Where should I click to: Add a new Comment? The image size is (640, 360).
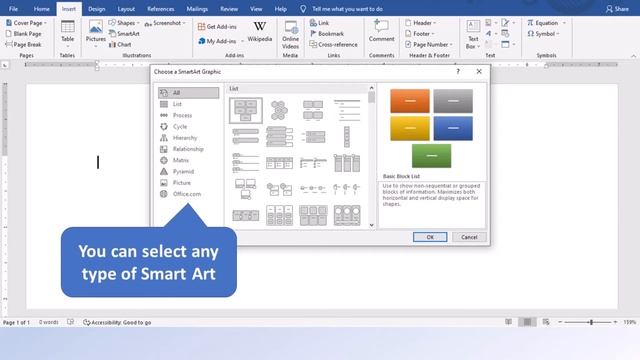[x=381, y=31]
